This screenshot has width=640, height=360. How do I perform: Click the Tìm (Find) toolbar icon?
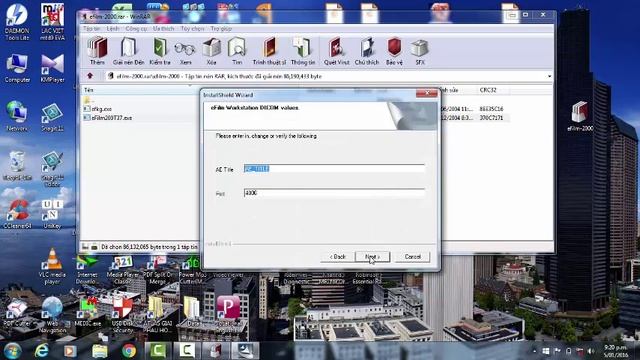237,51
